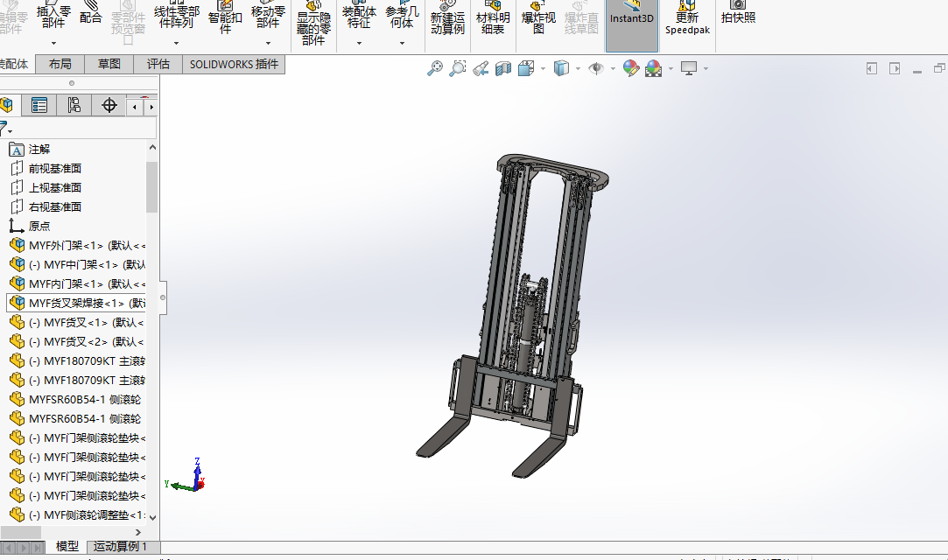Click the ConfigurationManager tab icon
Viewport: 948px width, 560px height.
(74, 106)
